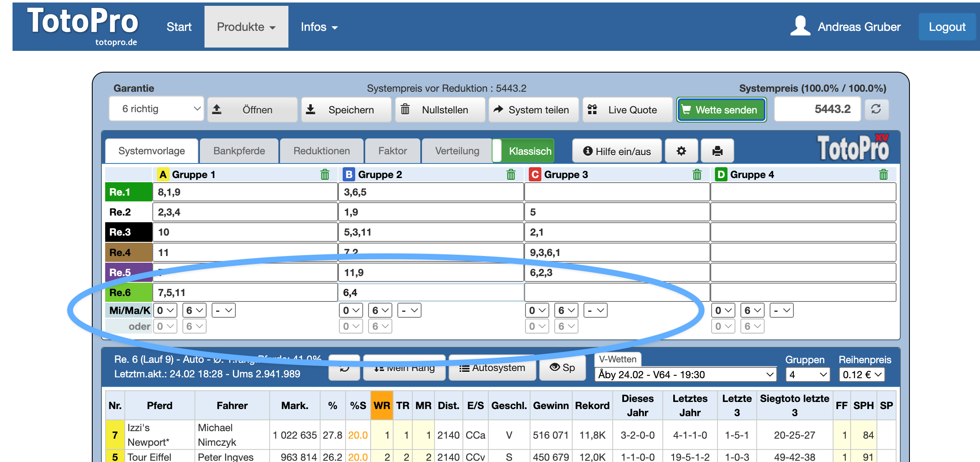Click the blue B group badge
The width and height of the screenshot is (980, 462).
(349, 174)
